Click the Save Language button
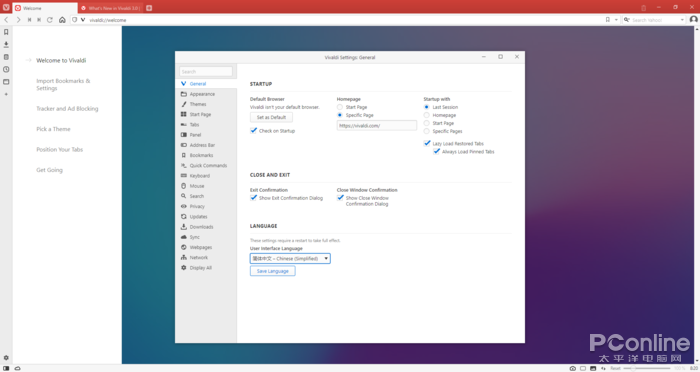 272,271
